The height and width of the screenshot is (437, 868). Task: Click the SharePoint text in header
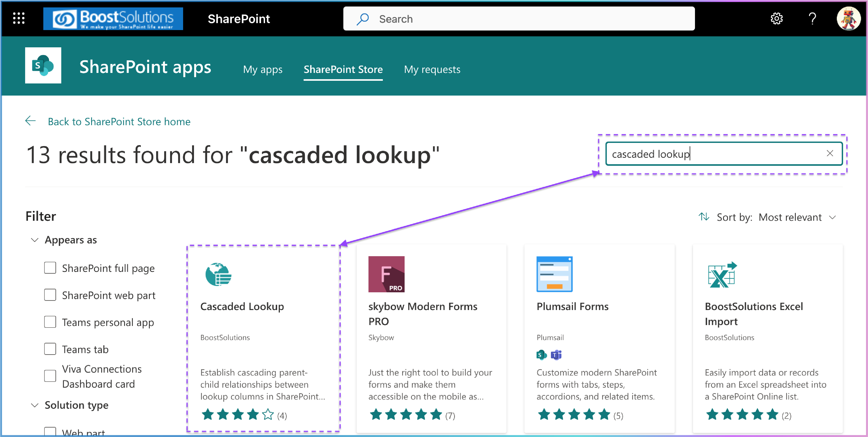[239, 19]
